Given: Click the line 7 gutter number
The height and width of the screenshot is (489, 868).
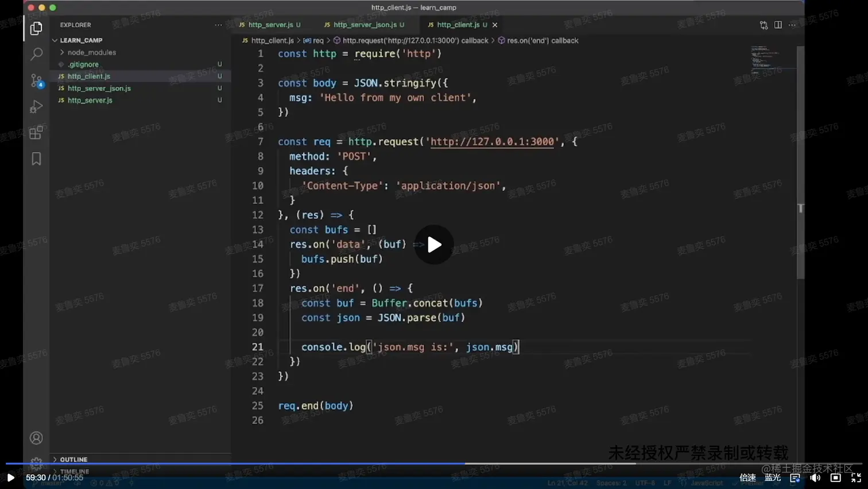Looking at the screenshot, I should tap(261, 142).
